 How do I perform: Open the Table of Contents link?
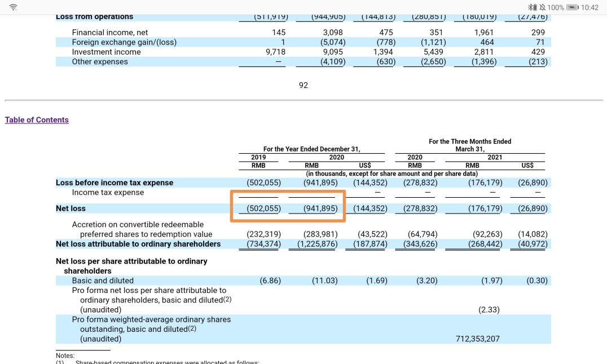tap(37, 120)
